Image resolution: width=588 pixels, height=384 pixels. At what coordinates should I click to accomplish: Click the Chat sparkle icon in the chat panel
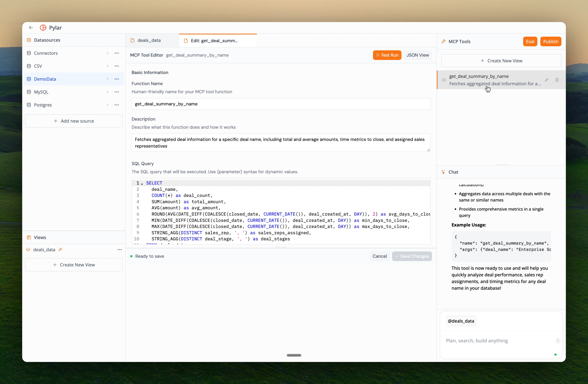[443, 172]
